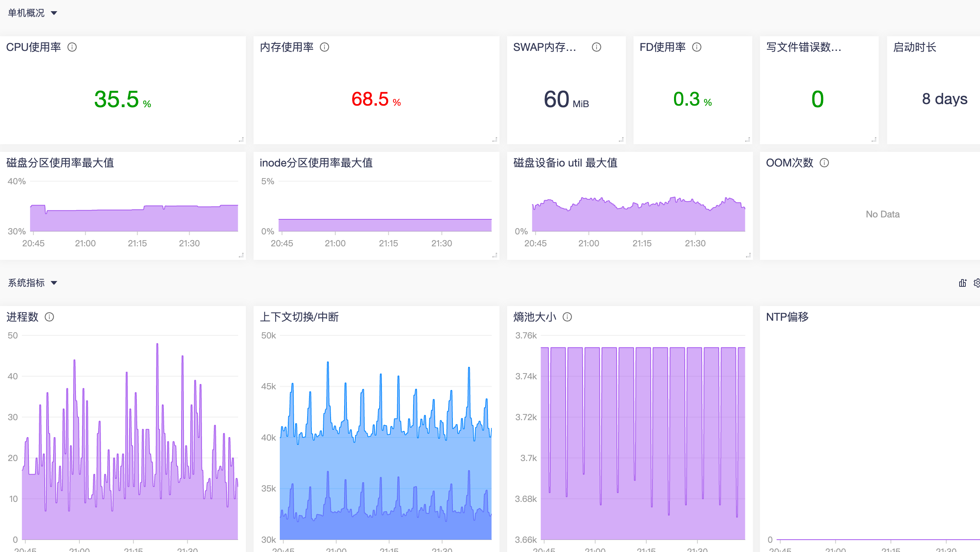
Task: Click the 启动时长 panel title
Action: (914, 47)
